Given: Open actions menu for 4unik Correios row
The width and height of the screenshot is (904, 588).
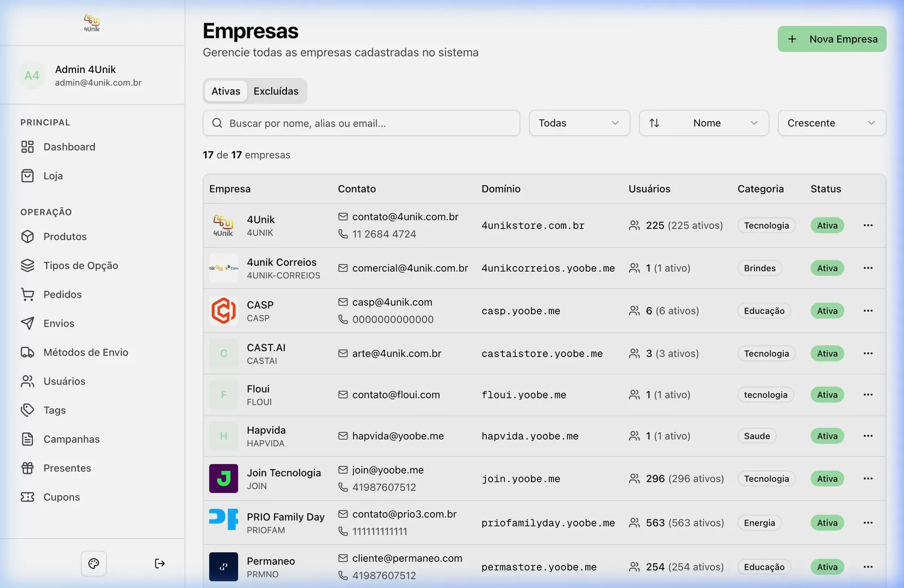Looking at the screenshot, I should click(x=868, y=268).
